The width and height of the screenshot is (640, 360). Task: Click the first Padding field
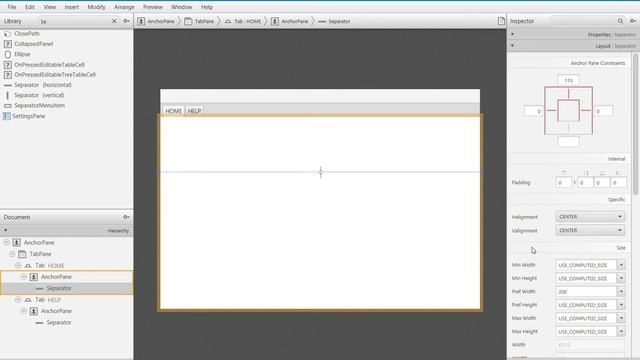pyautogui.click(x=564, y=182)
